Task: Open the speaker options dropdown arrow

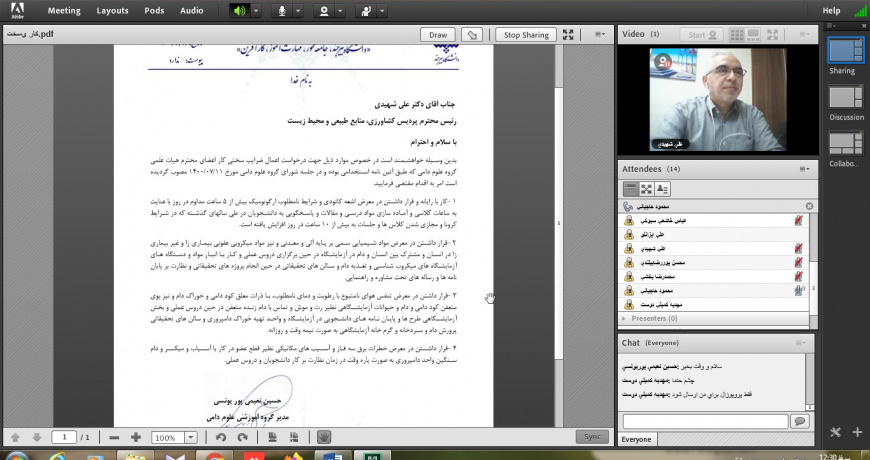Action: click(x=256, y=11)
